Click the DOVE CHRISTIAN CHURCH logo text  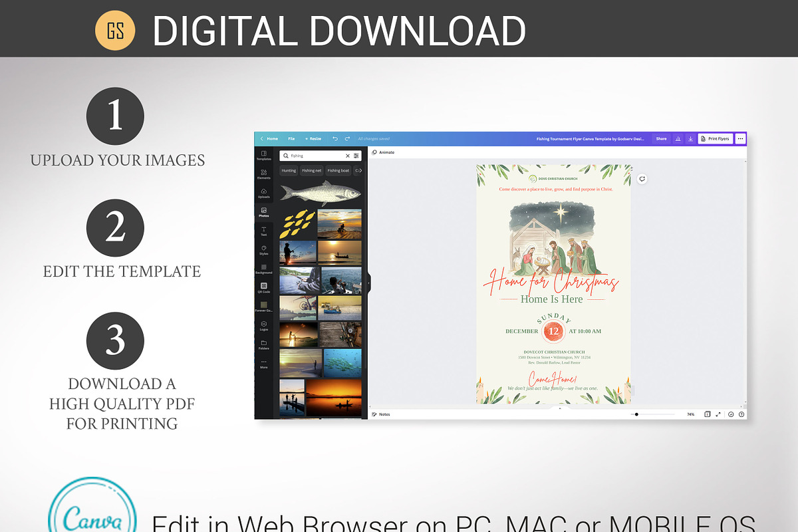(557, 178)
